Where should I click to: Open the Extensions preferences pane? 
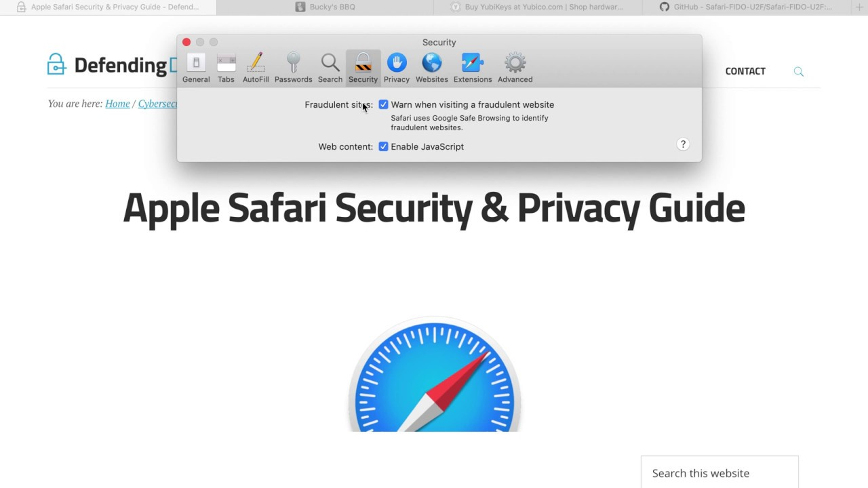pyautogui.click(x=473, y=68)
